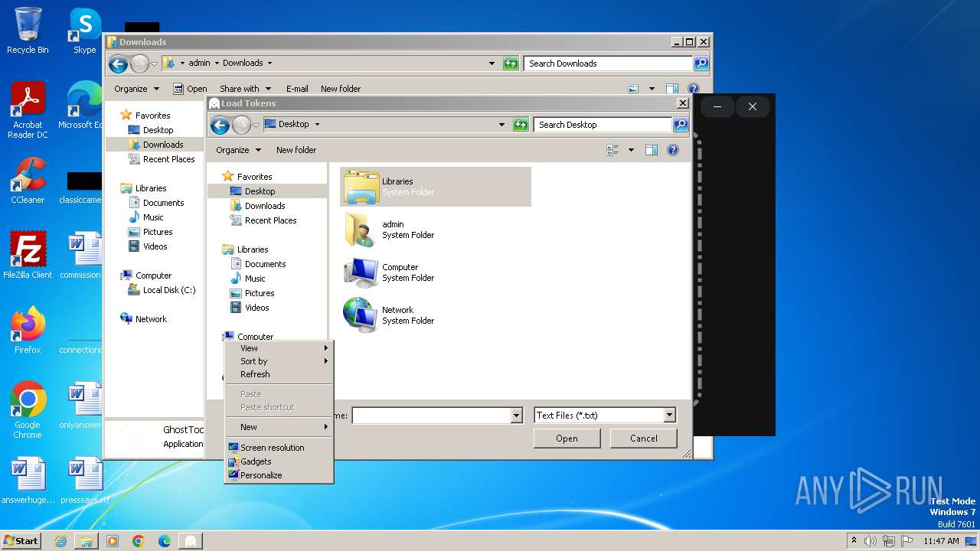Select the Network system folder icon
Screen dimensions: 980x551
(361, 315)
